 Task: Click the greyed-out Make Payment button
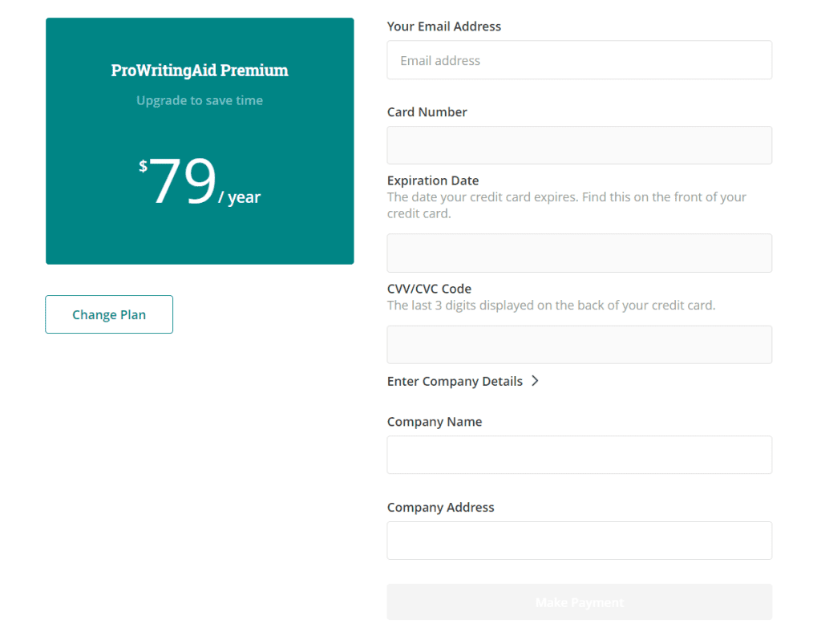coord(579,602)
